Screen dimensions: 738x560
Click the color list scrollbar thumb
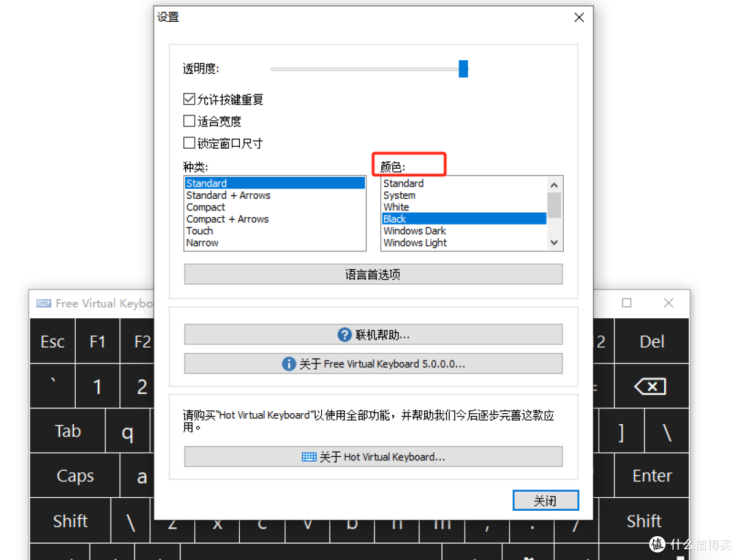pyautogui.click(x=554, y=206)
